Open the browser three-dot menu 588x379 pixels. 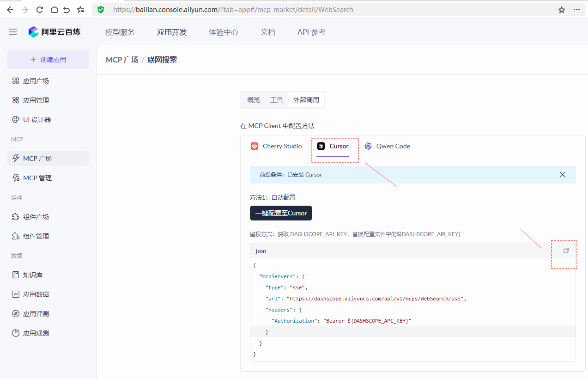tap(576, 10)
